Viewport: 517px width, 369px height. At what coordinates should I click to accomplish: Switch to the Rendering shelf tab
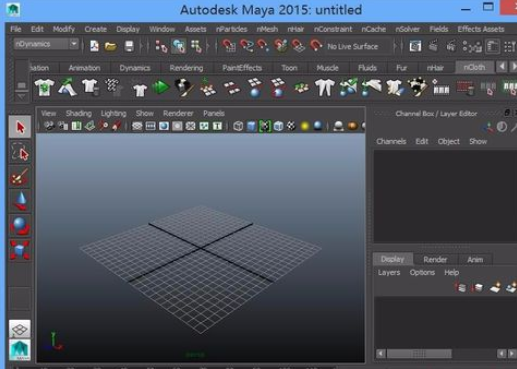pyautogui.click(x=186, y=68)
